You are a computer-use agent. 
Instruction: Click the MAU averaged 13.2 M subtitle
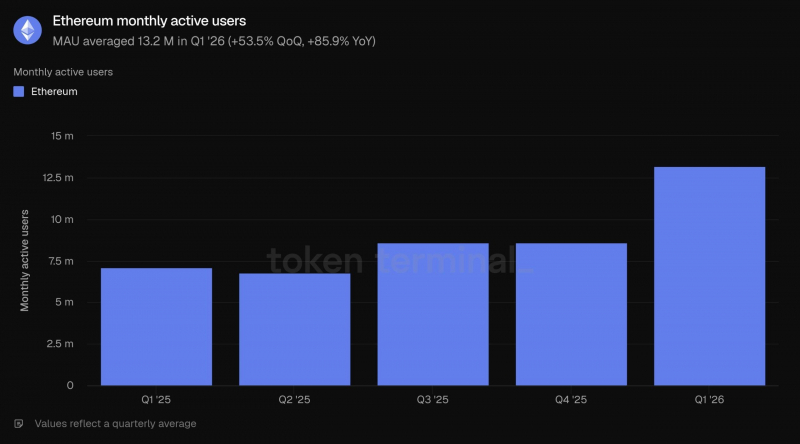click(214, 41)
